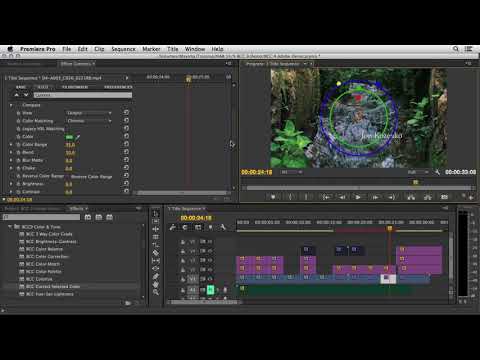Toggle animation stopwatch for Blend
The height and width of the screenshot is (360, 480).
19,152
